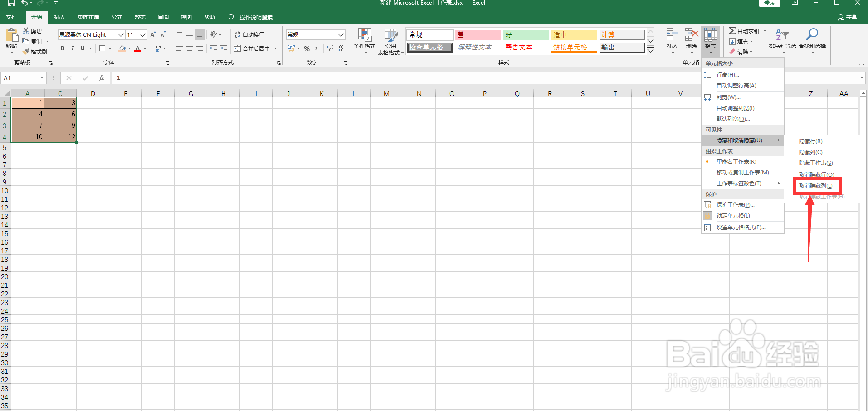
Task: Toggle Bold formatting
Action: click(63, 48)
